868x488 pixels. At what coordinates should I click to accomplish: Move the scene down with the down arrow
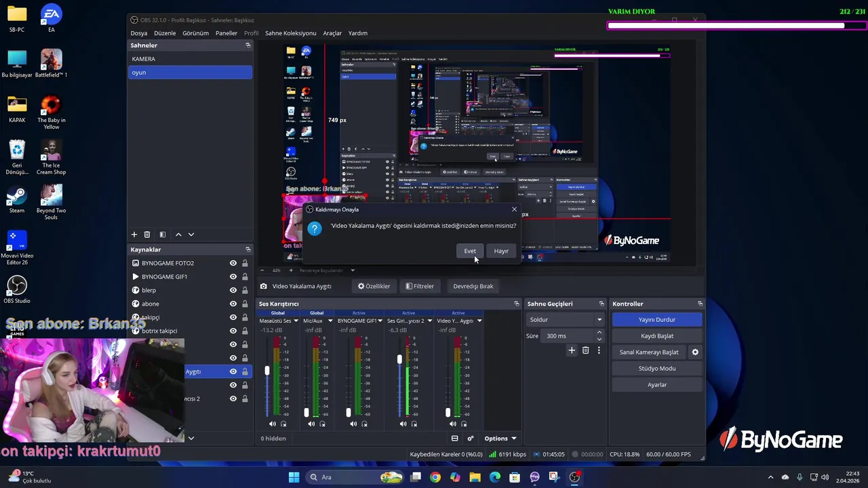(191, 235)
